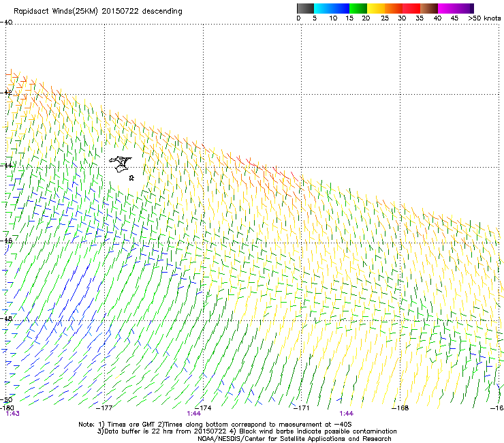Click the -177 longitude axis label
The width and height of the screenshot is (504, 443).
104,408
